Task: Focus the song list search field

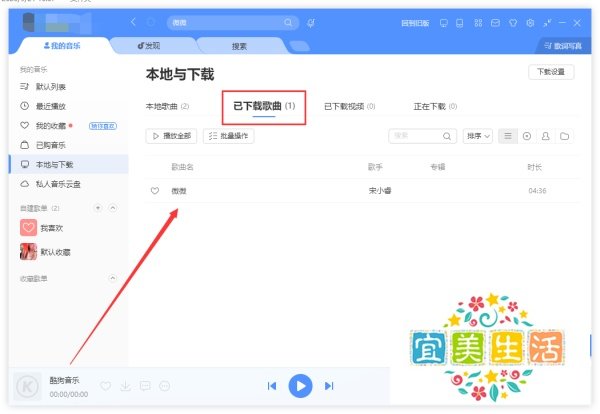Action: (422, 136)
